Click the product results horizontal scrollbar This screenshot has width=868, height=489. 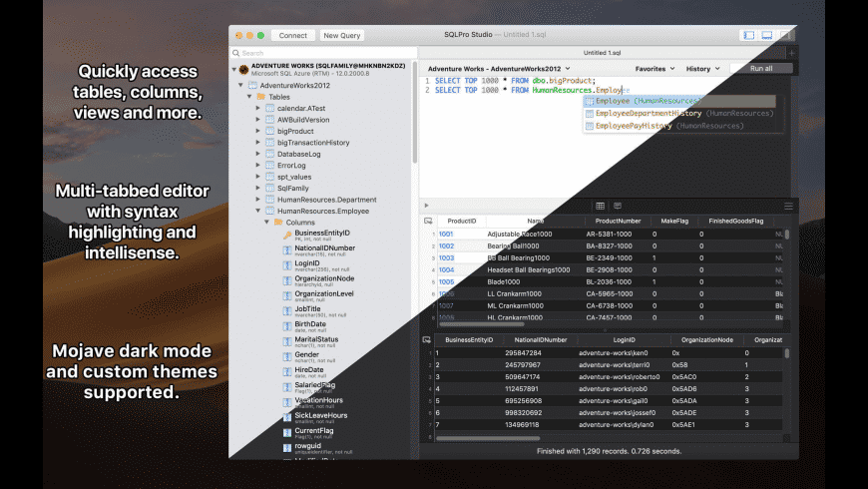tap(481, 324)
